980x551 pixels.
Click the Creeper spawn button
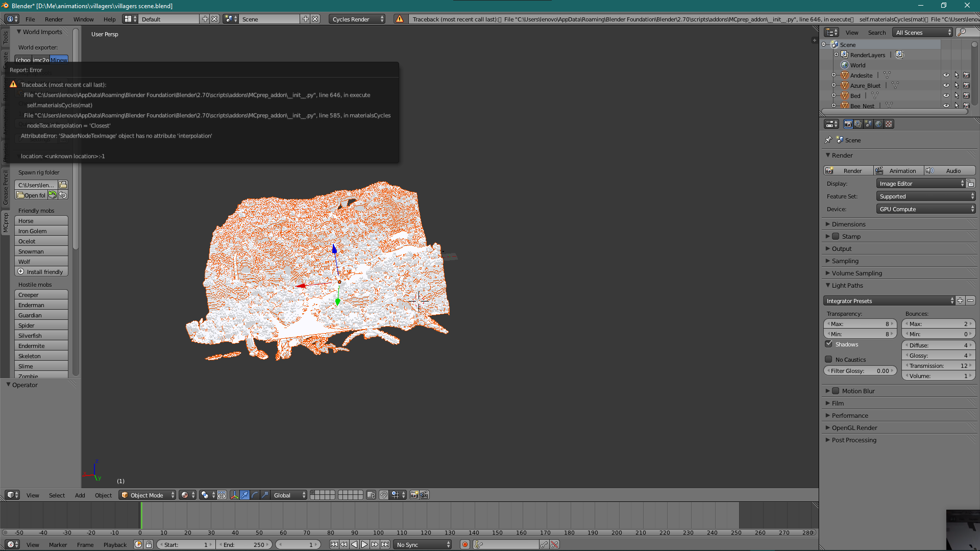point(41,294)
